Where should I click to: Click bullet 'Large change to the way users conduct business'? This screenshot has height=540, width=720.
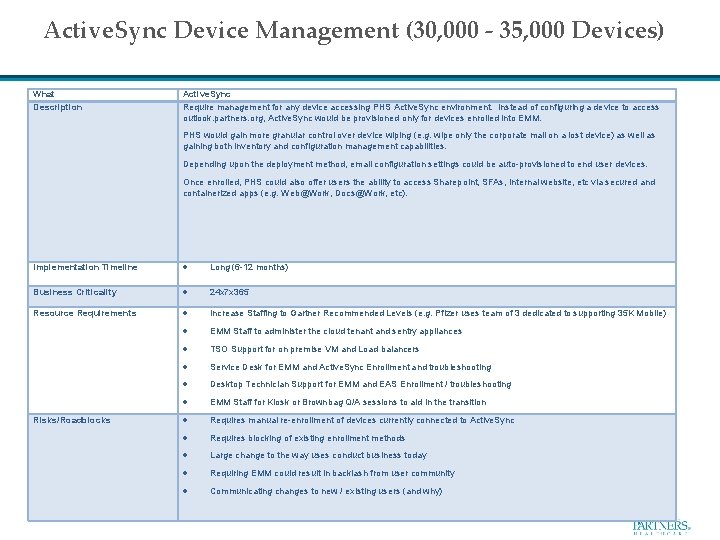(318, 456)
